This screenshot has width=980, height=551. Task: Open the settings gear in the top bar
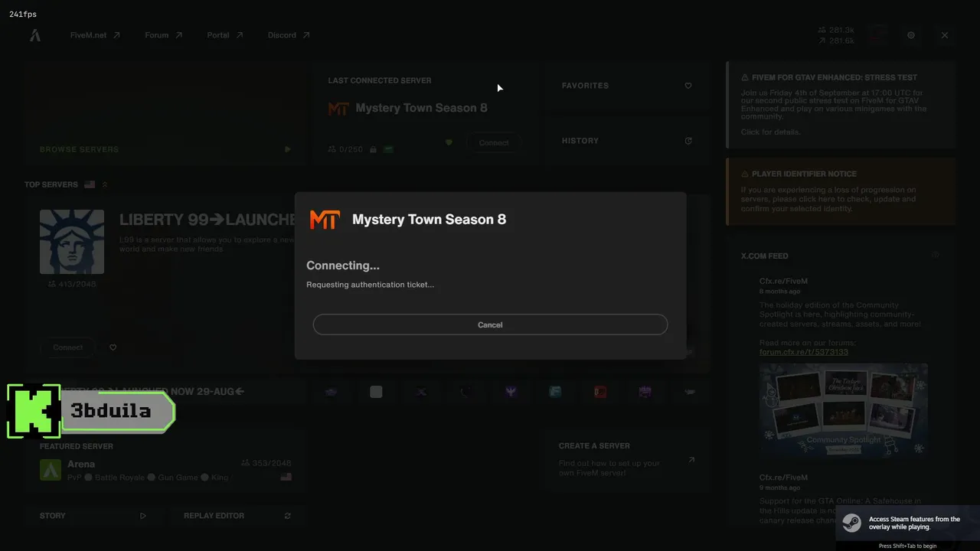point(911,35)
